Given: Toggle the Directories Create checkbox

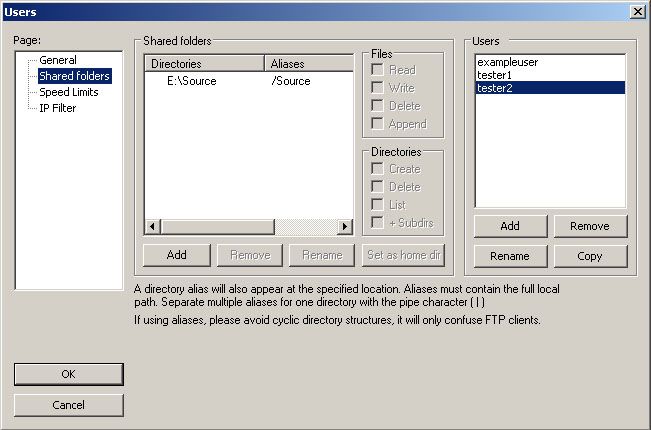Looking at the screenshot, I should tap(377, 169).
